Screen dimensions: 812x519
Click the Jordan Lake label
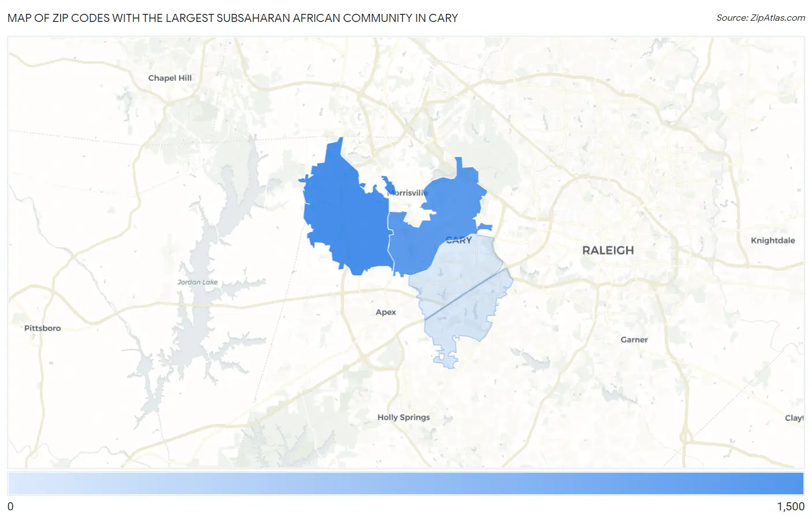coord(198,282)
